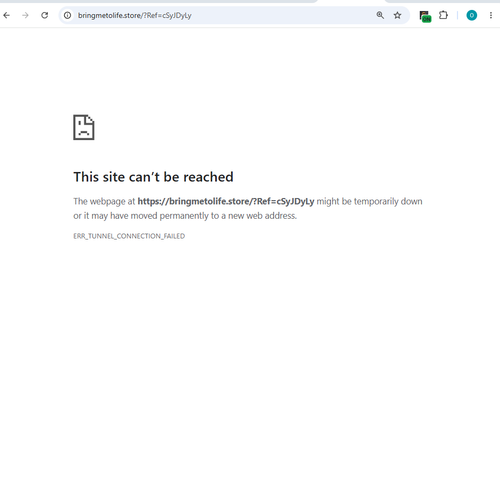The width and height of the screenshot is (500, 497).
Task: Click the "moved permanently to a new web address" line
Action: click(185, 216)
